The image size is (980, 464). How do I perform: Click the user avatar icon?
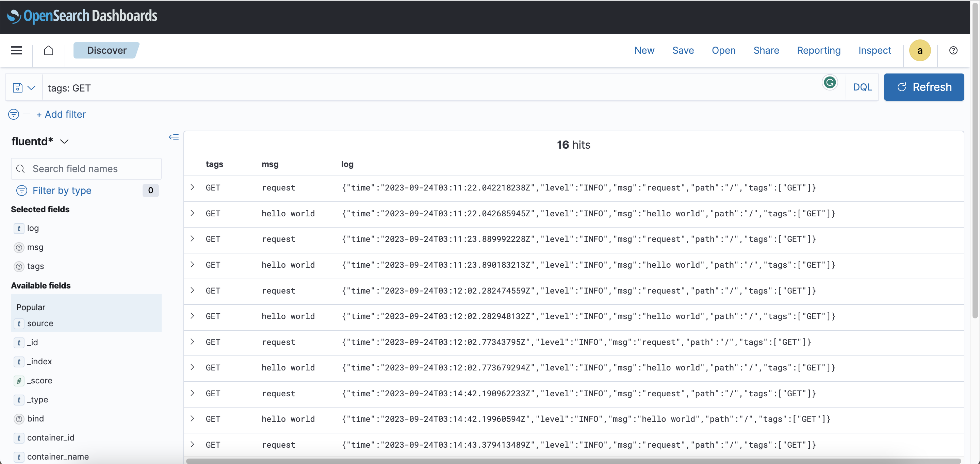click(919, 50)
